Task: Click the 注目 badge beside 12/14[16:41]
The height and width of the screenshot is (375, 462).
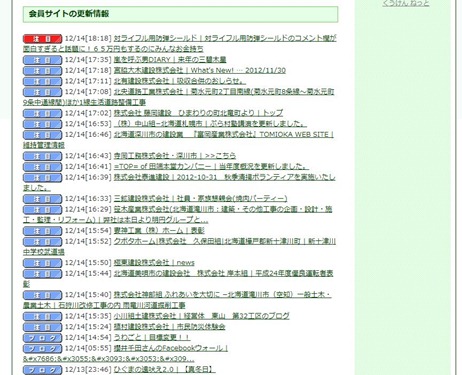Action: pyautogui.click(x=42, y=167)
